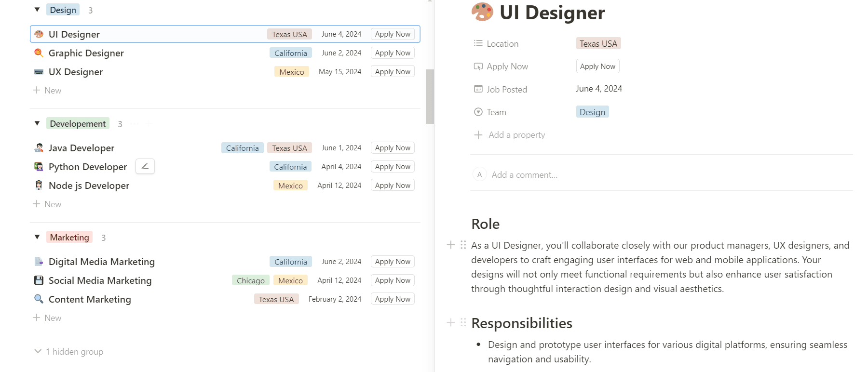Click the February 2, 2024 date cell
The width and height of the screenshot is (868, 372).
tap(335, 299)
